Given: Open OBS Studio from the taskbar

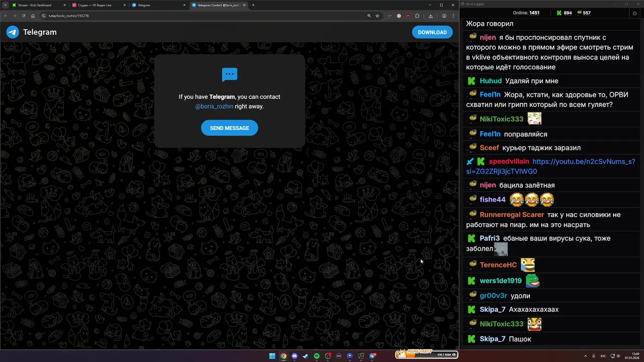Looking at the screenshot, I should pyautogui.click(x=328, y=356).
